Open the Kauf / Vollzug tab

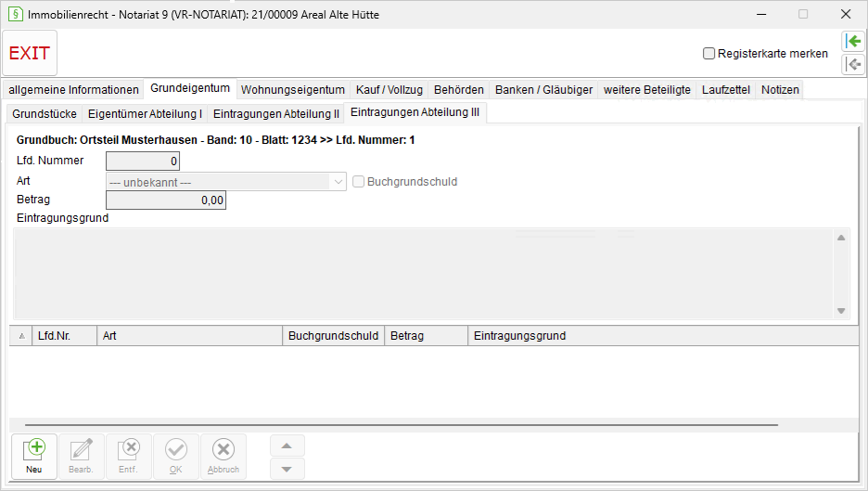389,90
